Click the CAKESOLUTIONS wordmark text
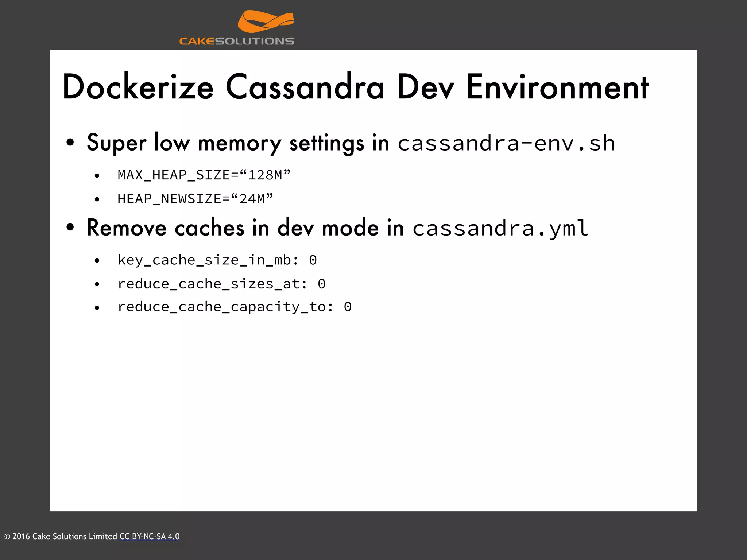This screenshot has height=560, width=747. 236,41
